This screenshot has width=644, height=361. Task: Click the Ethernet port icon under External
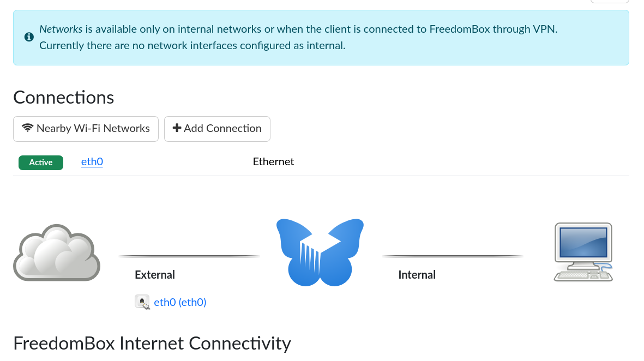tap(142, 302)
